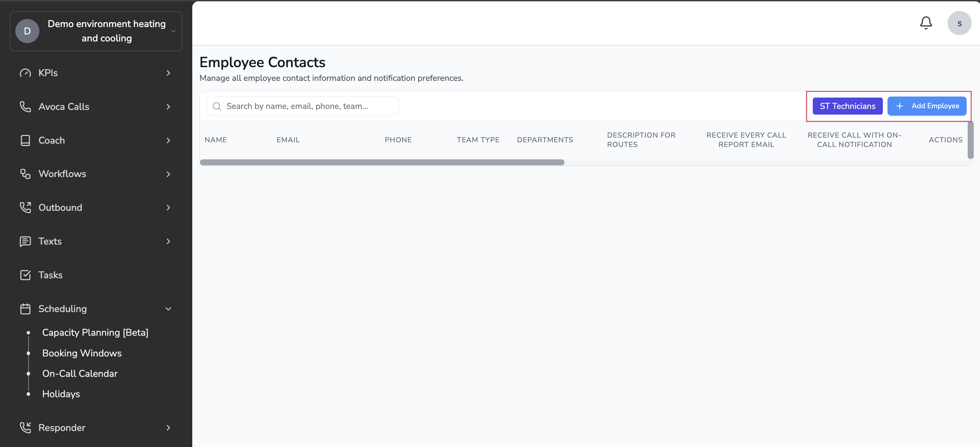Select the Holidays menu item
The height and width of the screenshot is (447, 980).
[61, 394]
